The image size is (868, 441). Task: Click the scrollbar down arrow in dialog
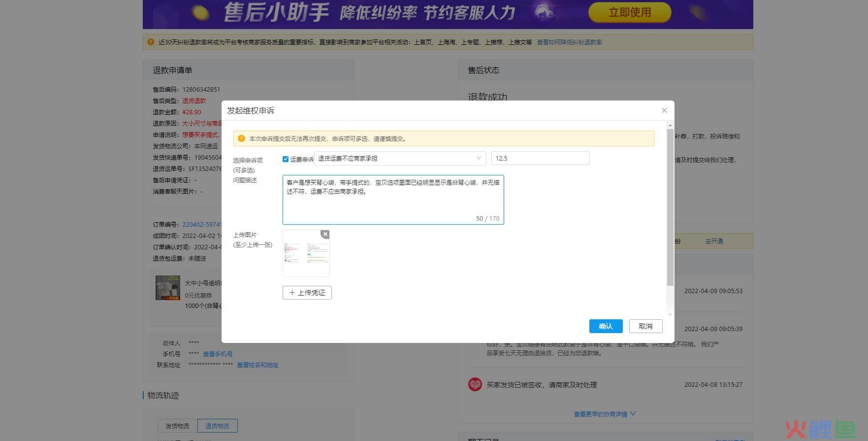[670, 314]
